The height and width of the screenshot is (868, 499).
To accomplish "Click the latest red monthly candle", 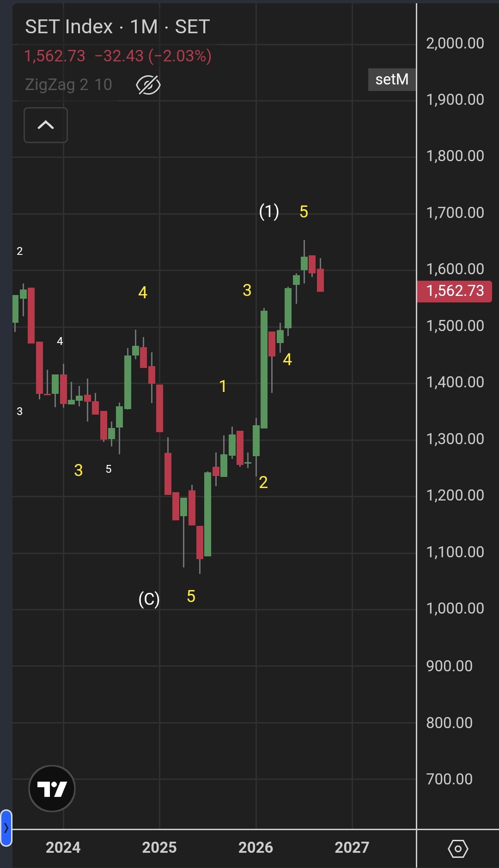I will [320, 280].
